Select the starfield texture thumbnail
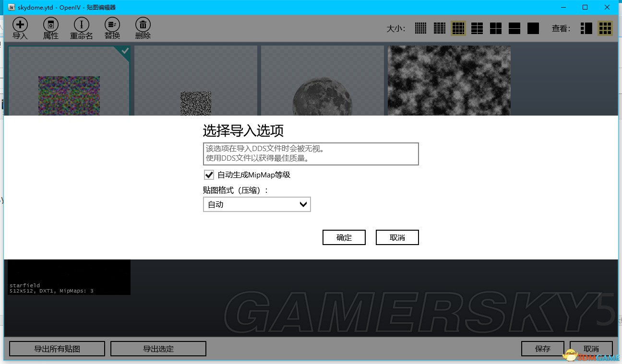Image resolution: width=622 pixels, height=364 pixels. point(69,277)
